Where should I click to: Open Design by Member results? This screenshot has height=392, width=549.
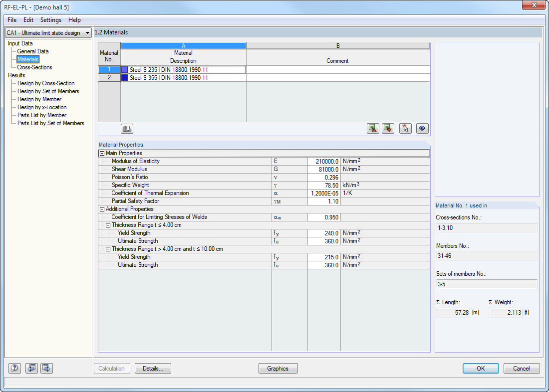[39, 99]
